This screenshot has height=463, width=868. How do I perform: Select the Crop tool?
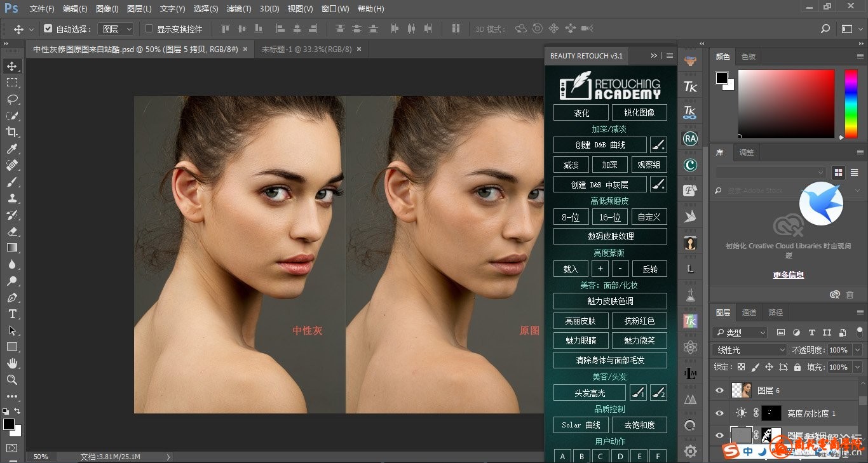(x=12, y=132)
